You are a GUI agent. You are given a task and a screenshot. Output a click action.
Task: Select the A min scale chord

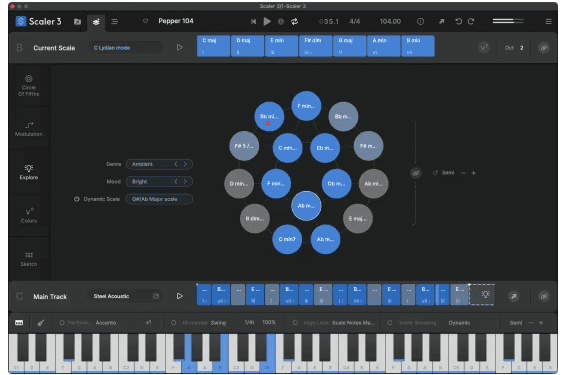[383, 46]
